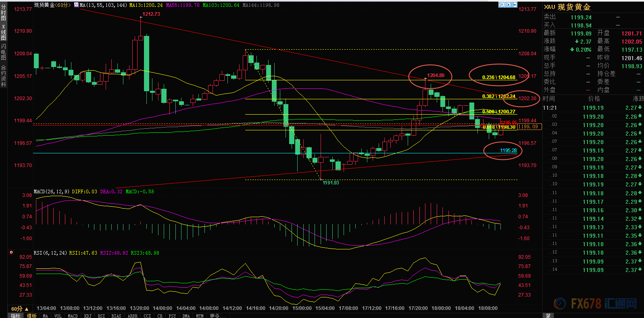The height and width of the screenshot is (318, 644).
Task: Click the RSI1:47.63 value
Action: pyautogui.click(x=83, y=253)
